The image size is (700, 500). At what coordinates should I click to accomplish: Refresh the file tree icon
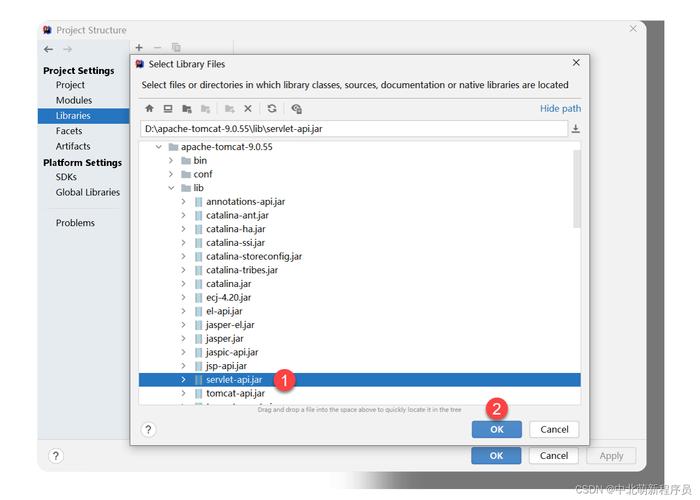pos(272,108)
